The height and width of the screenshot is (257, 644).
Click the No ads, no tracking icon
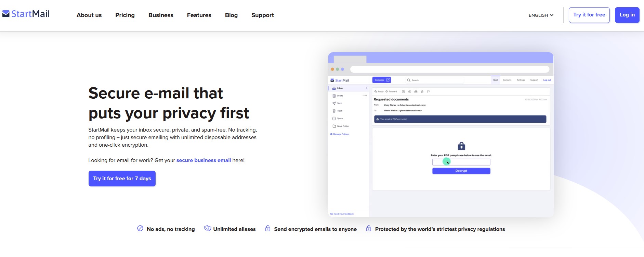click(140, 229)
